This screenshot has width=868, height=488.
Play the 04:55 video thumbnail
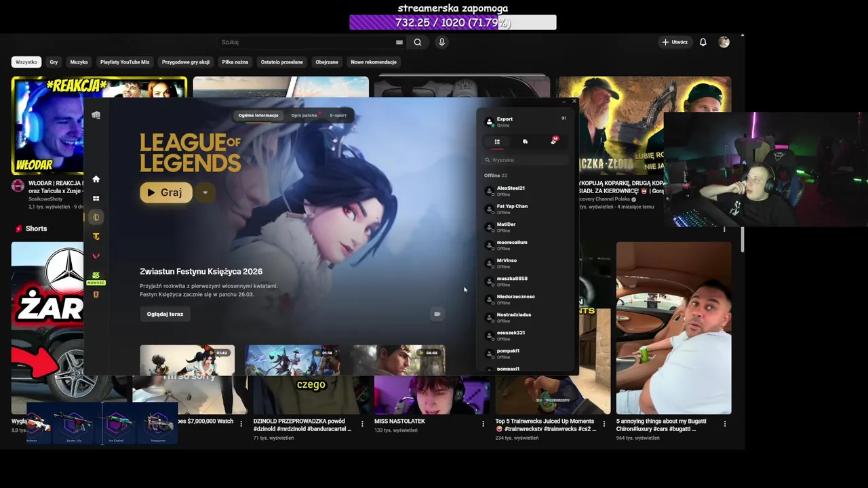point(398,360)
